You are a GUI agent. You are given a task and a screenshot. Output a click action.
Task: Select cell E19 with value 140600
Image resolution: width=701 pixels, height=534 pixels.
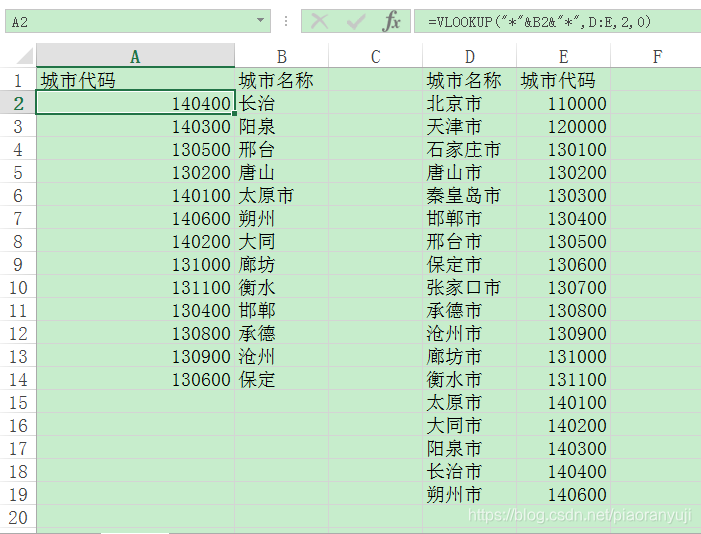tap(563, 495)
